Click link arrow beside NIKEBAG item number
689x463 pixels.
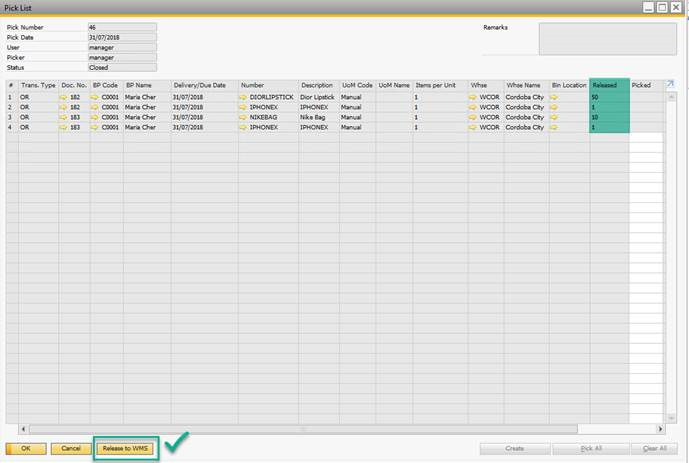point(245,117)
